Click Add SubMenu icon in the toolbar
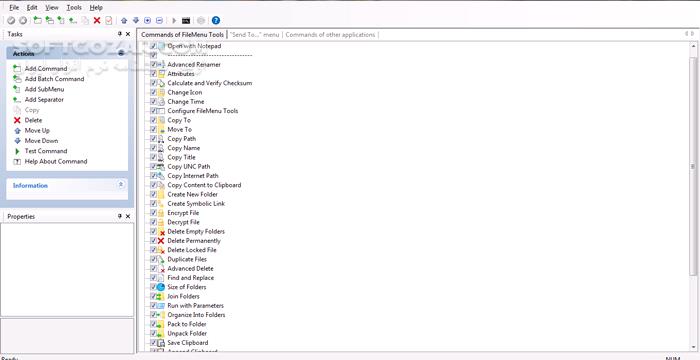 pos(61,21)
